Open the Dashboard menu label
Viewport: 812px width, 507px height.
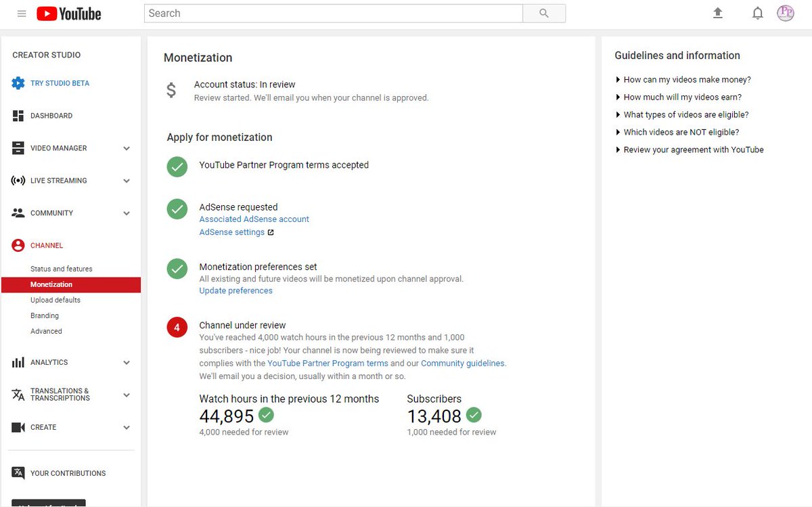pos(51,116)
